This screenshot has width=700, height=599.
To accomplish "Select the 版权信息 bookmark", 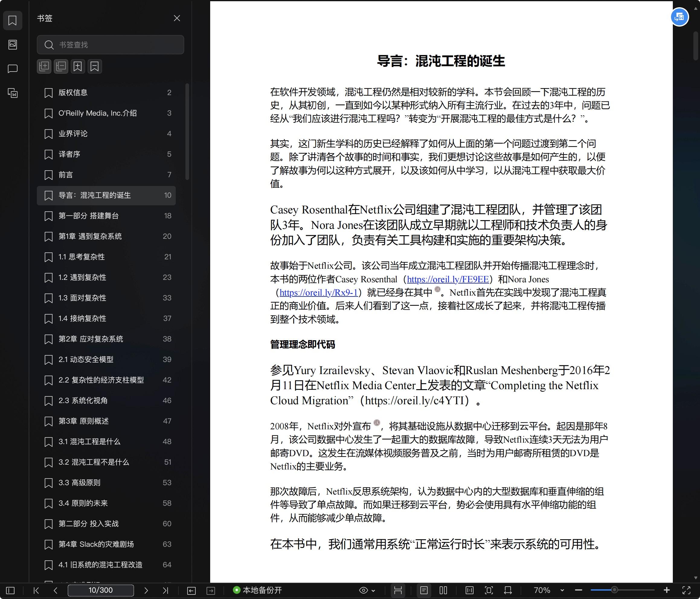I will [106, 93].
